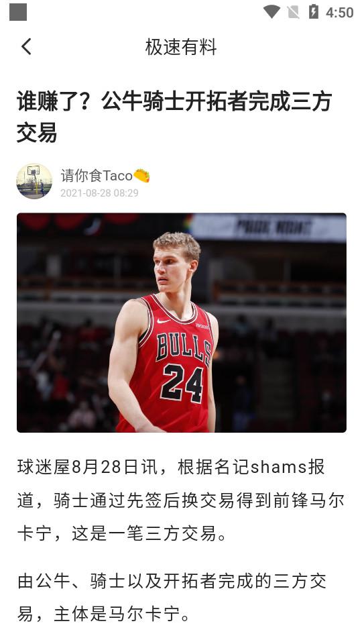Tap the no-SIM card status icon
This screenshot has width=362, height=644.
click(x=293, y=12)
